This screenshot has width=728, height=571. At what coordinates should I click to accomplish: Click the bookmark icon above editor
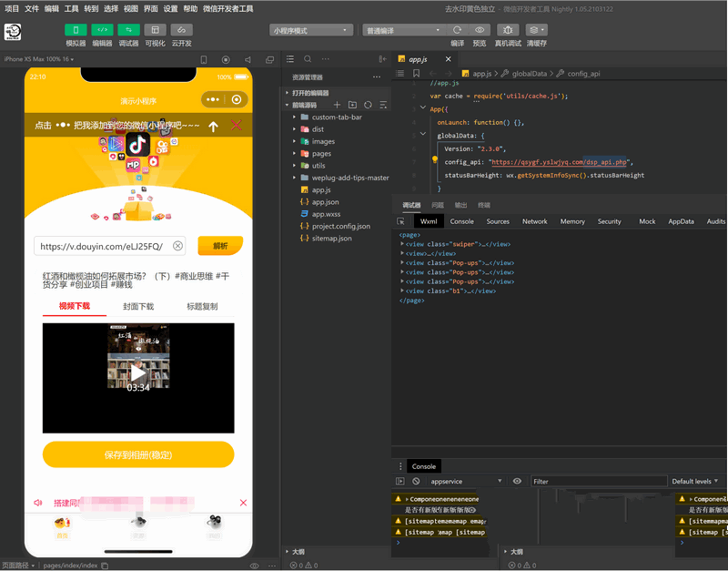pyautogui.click(x=416, y=74)
